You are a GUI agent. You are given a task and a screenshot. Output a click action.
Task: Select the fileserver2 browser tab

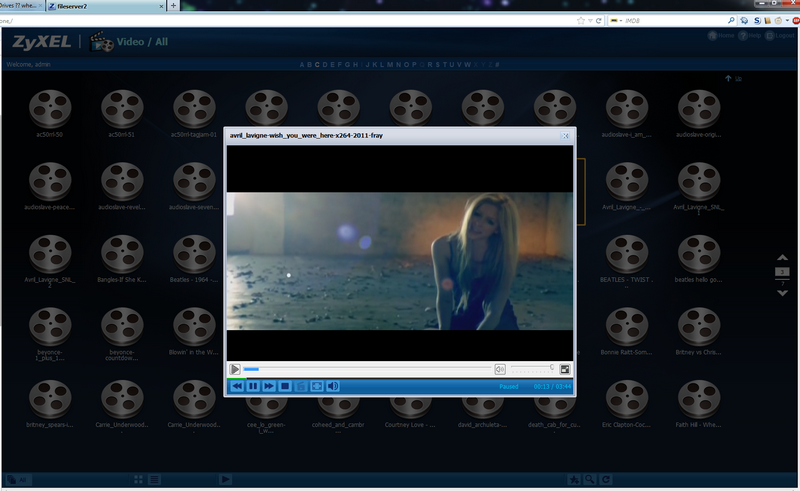106,6
